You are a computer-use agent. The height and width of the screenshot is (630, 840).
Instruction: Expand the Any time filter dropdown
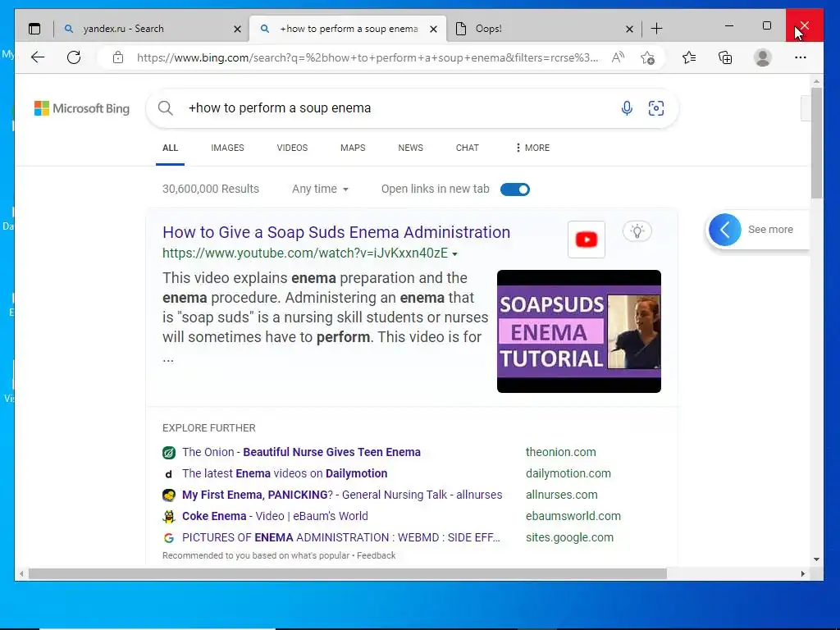pos(320,189)
